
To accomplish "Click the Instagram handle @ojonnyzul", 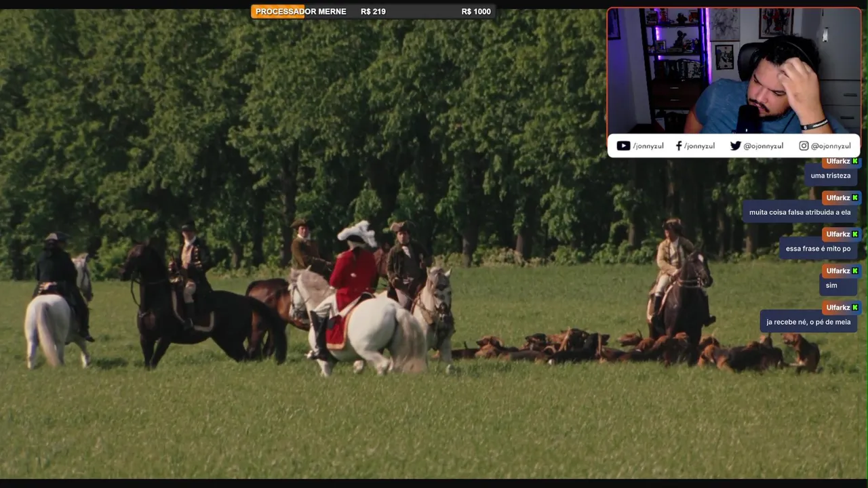I will 831,146.
